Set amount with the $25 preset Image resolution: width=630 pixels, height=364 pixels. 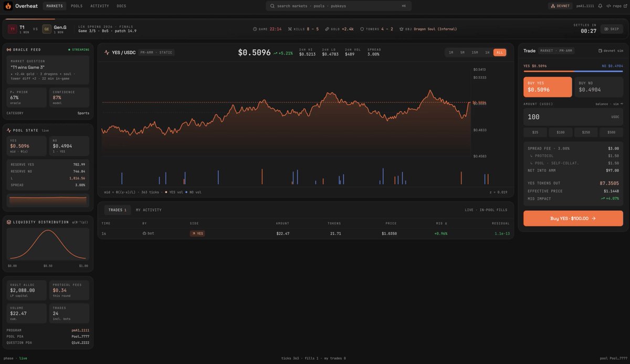[x=535, y=132]
